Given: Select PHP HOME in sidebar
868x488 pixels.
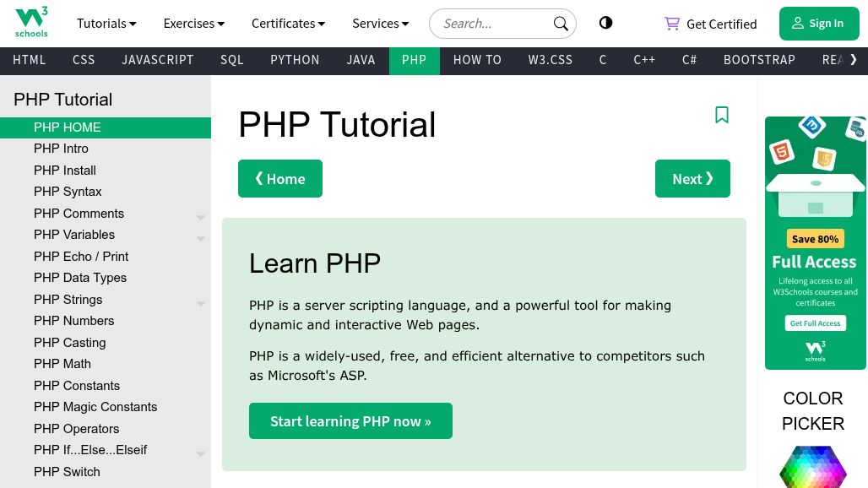Looking at the screenshot, I should (106, 127).
